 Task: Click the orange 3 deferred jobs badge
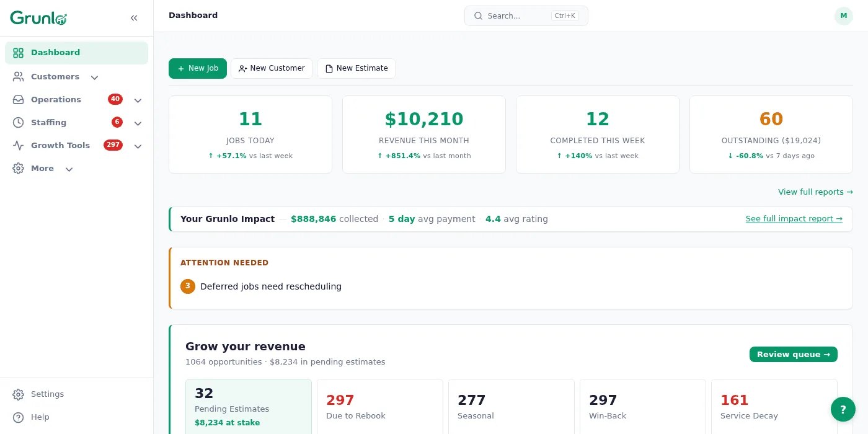point(188,286)
